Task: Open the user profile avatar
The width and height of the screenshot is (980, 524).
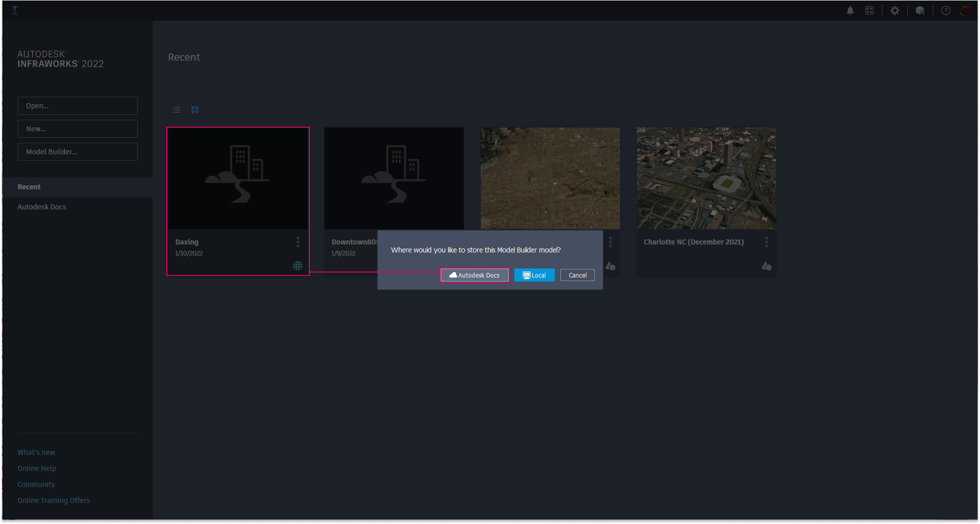Action: click(x=965, y=11)
